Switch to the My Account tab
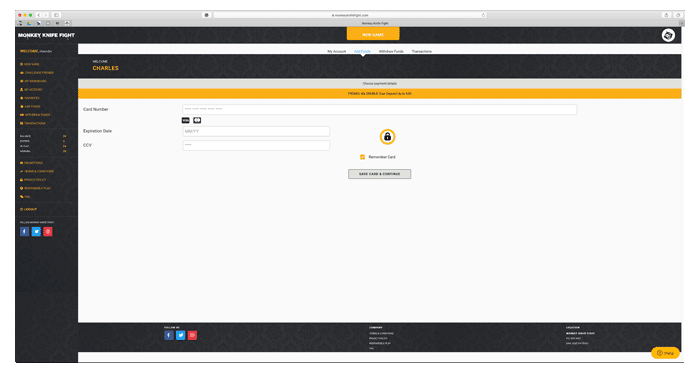Screen dimensions: 700x382 click(x=337, y=51)
